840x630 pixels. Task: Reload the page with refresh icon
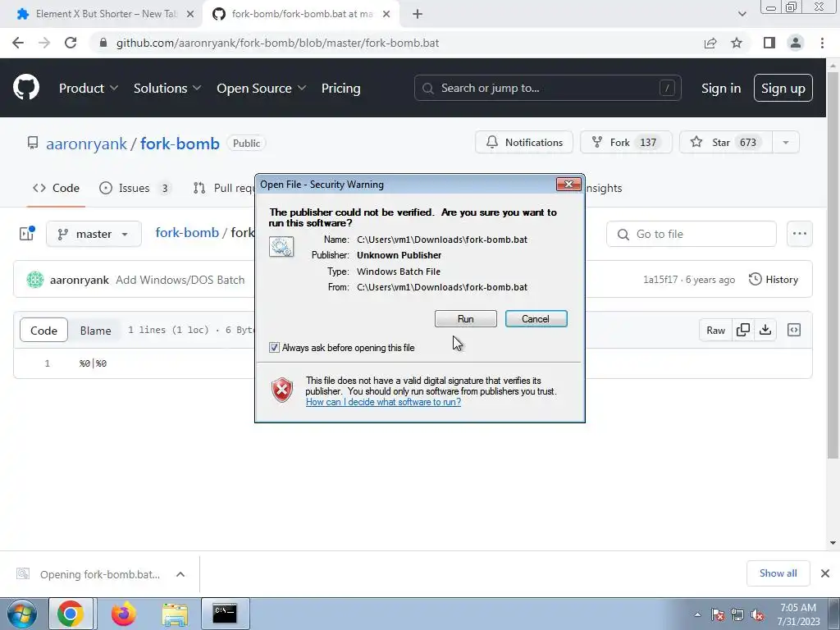pos(71,43)
